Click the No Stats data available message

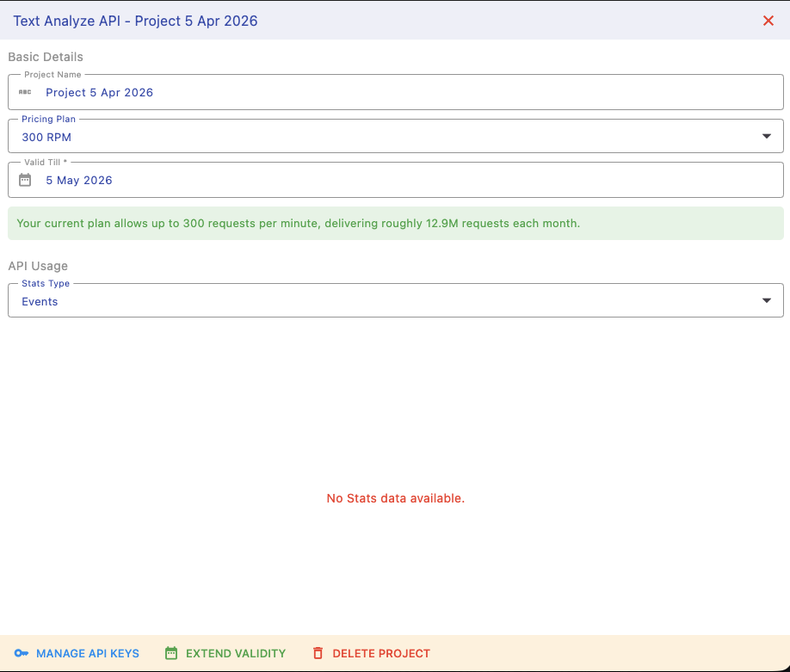tap(395, 498)
